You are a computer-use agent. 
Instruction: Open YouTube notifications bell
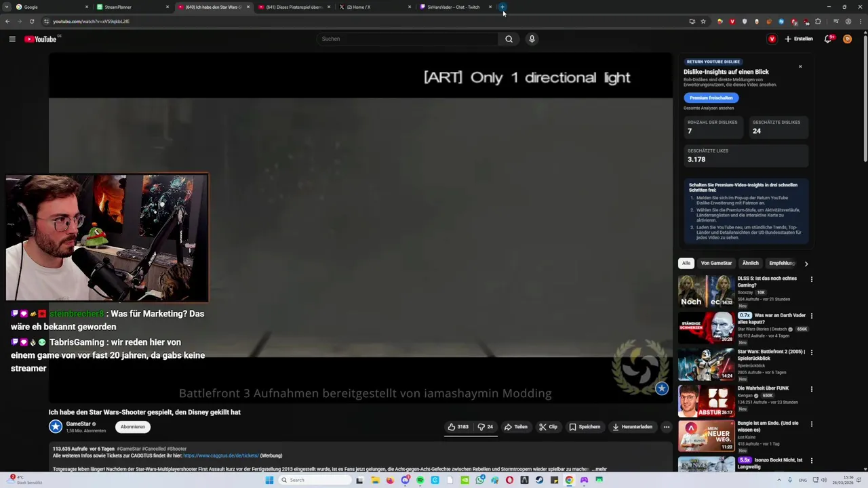[828, 39]
